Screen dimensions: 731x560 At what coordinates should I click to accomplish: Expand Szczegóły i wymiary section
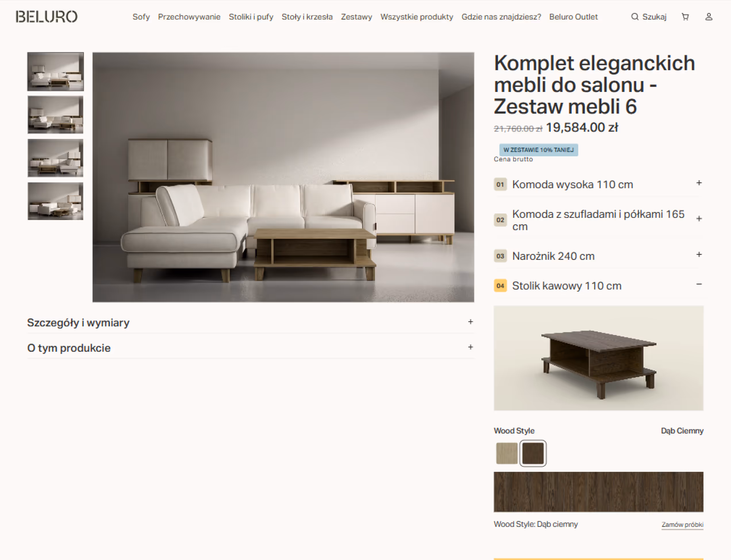coord(251,322)
